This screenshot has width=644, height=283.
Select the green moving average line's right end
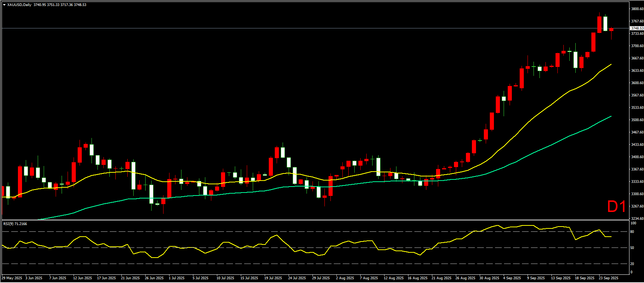click(x=611, y=116)
